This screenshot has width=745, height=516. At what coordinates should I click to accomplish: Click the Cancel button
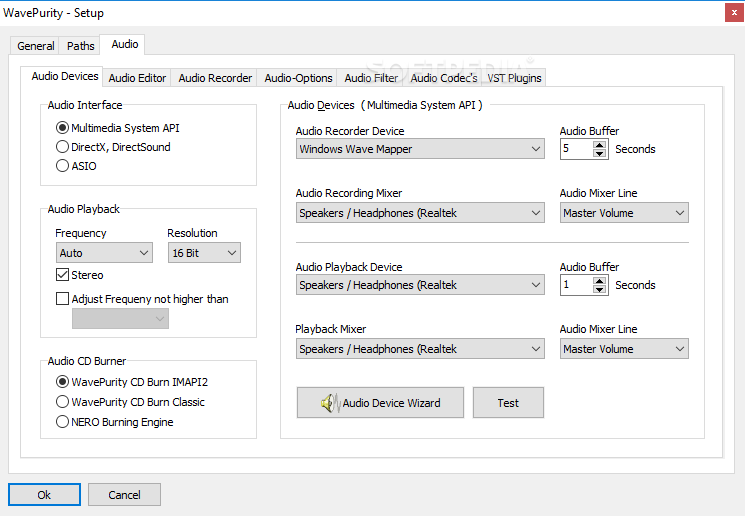124,495
